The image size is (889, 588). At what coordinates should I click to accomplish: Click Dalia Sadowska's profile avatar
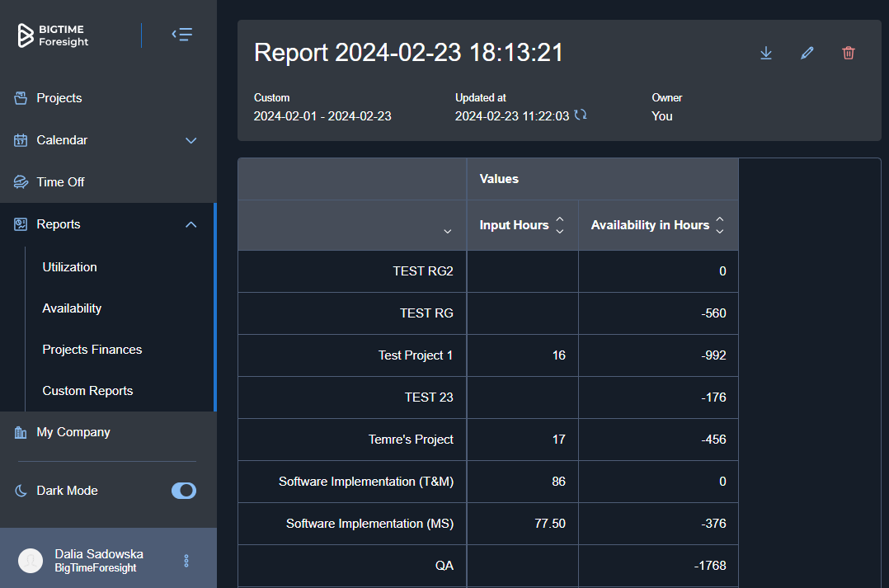coord(31,561)
